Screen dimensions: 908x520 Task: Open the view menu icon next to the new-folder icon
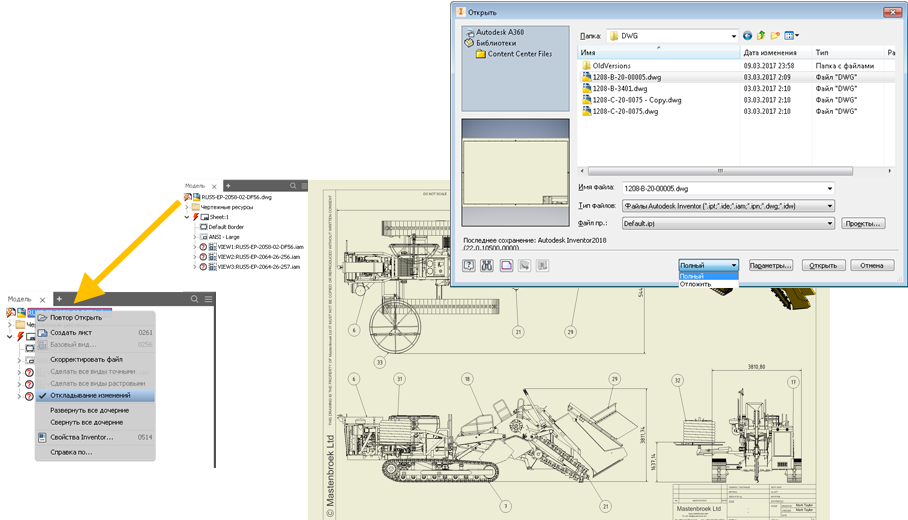coord(791,36)
